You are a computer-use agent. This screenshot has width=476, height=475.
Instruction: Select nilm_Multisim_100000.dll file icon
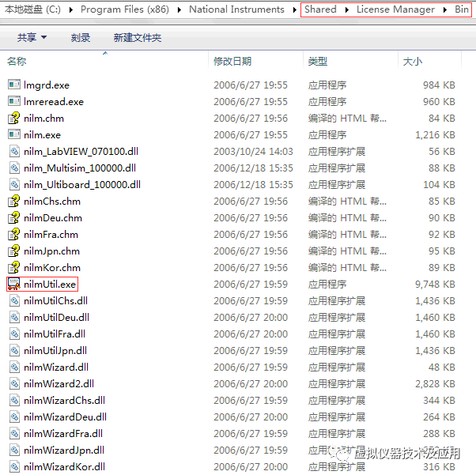click(x=14, y=168)
